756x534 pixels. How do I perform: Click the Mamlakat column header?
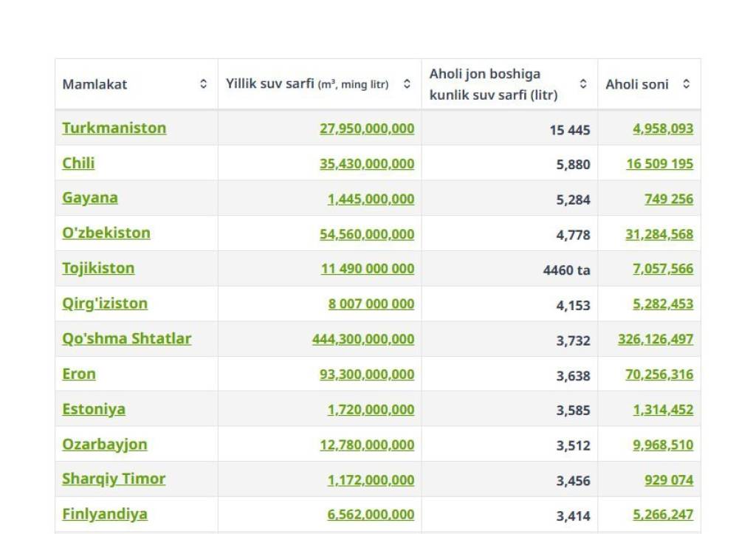click(x=94, y=84)
